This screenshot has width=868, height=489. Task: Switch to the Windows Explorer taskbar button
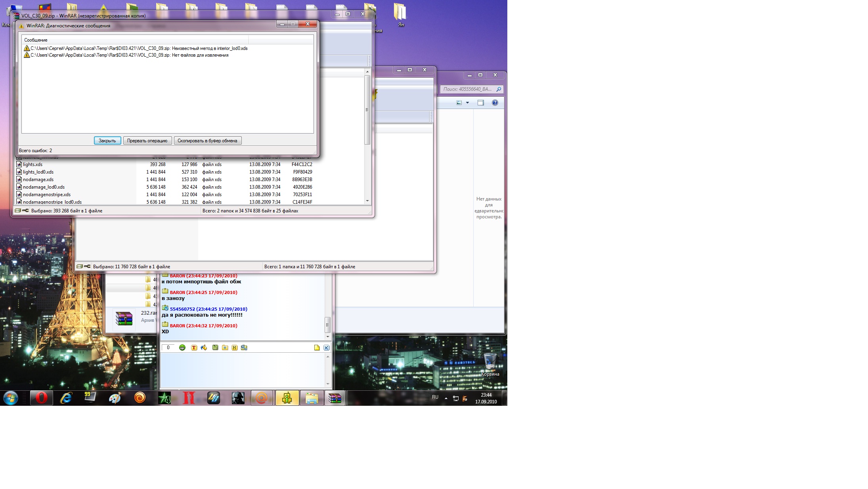(x=312, y=398)
